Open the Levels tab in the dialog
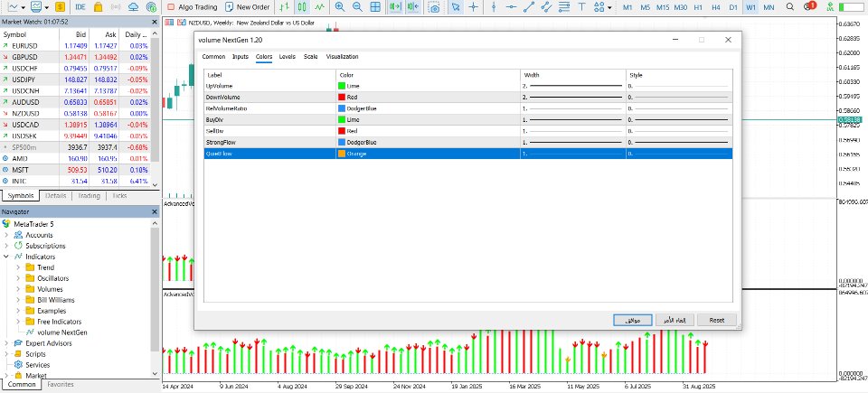Image resolution: width=868 pixels, height=393 pixels. (x=288, y=56)
